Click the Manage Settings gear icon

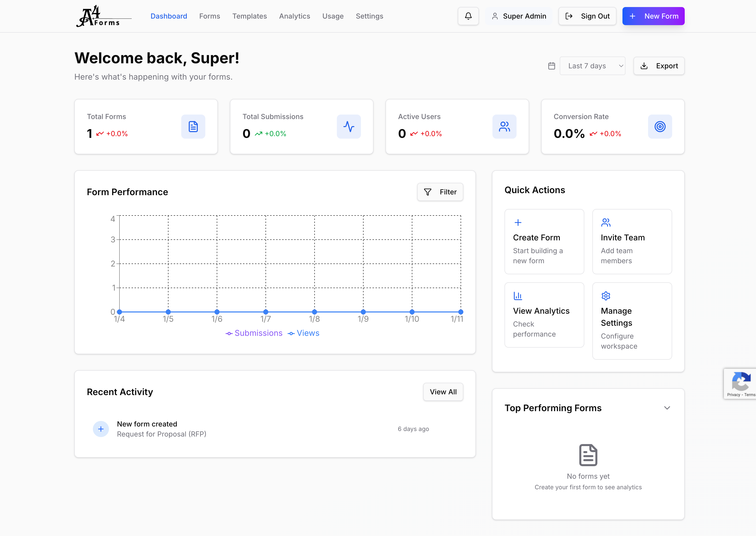(x=606, y=296)
